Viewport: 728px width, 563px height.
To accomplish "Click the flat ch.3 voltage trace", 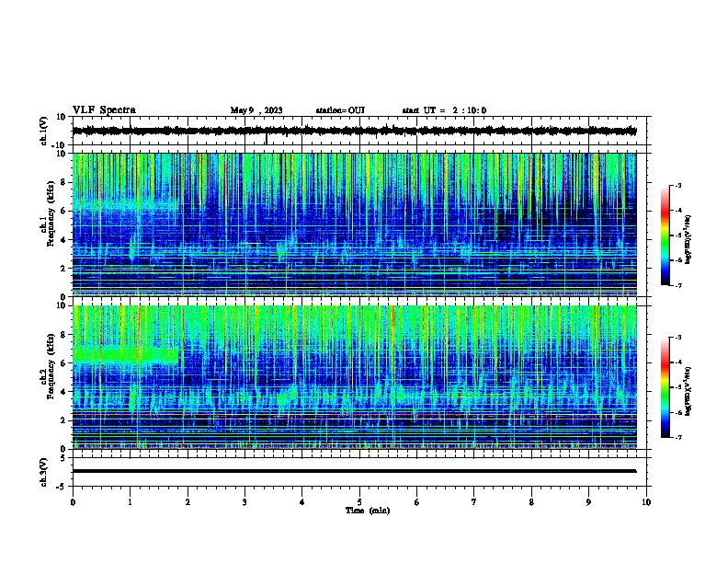I will [x=354, y=471].
